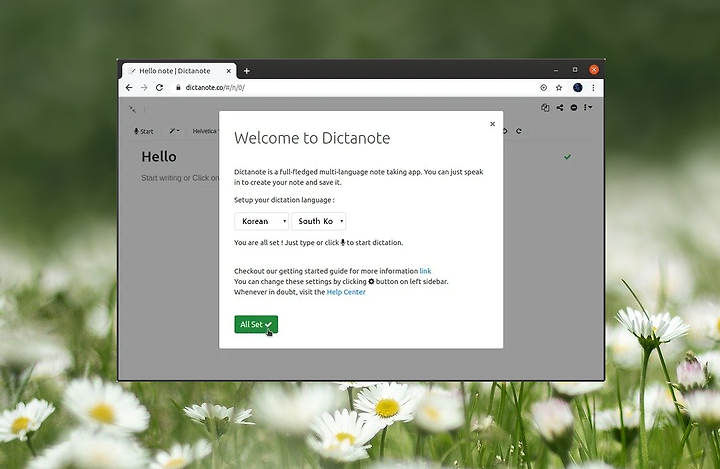The image size is (720, 469).
Task: Open the more options dropdown in the note header
Action: (x=588, y=107)
